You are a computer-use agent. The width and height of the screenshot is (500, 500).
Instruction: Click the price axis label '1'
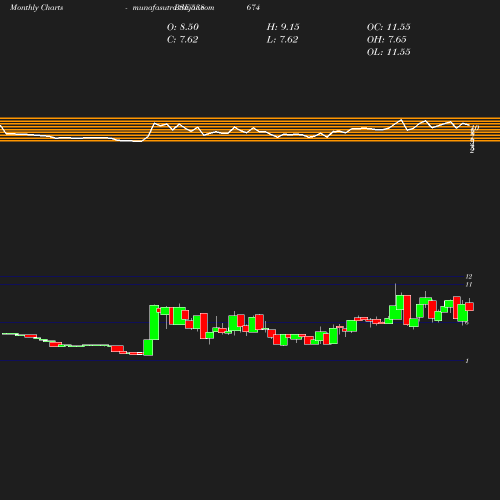pos(467,361)
